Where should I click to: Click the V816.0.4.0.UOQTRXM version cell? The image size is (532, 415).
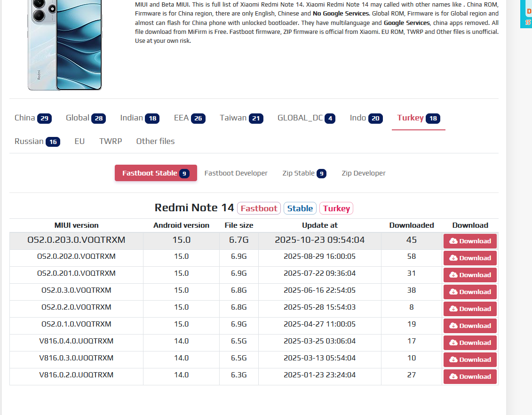click(76, 342)
